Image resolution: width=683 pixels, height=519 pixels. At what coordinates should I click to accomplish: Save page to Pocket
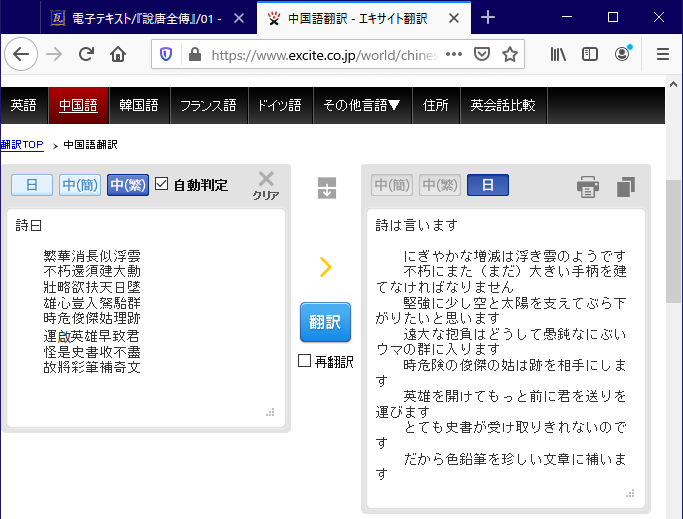[x=482, y=54]
